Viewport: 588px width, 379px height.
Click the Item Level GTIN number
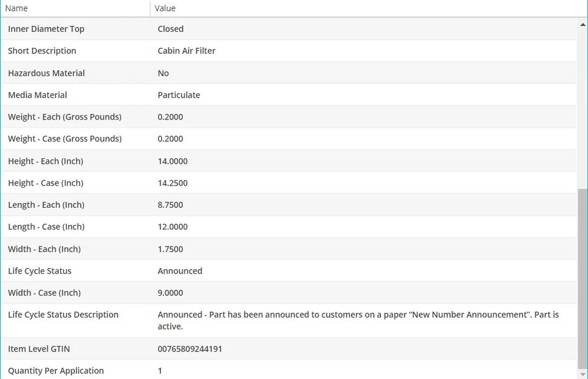click(x=190, y=349)
